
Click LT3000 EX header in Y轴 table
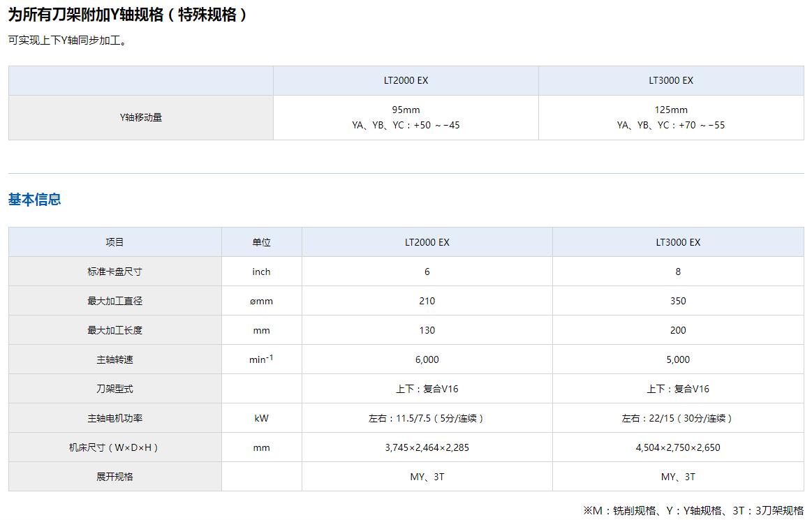[671, 80]
